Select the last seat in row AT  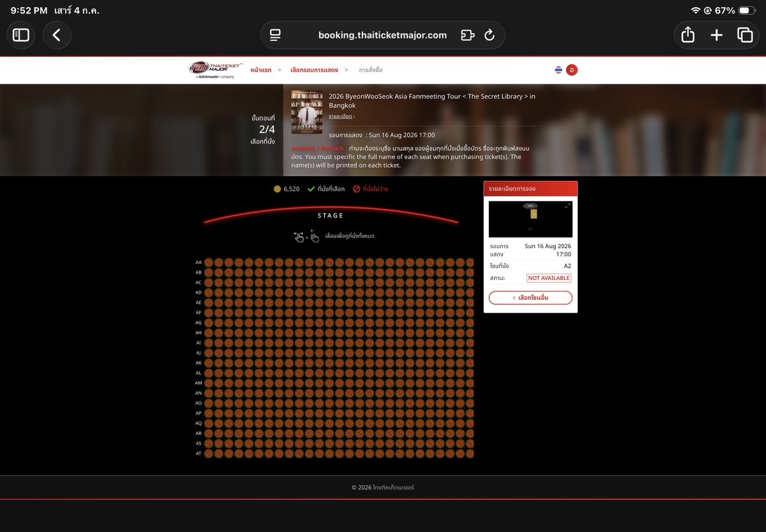tap(470, 454)
